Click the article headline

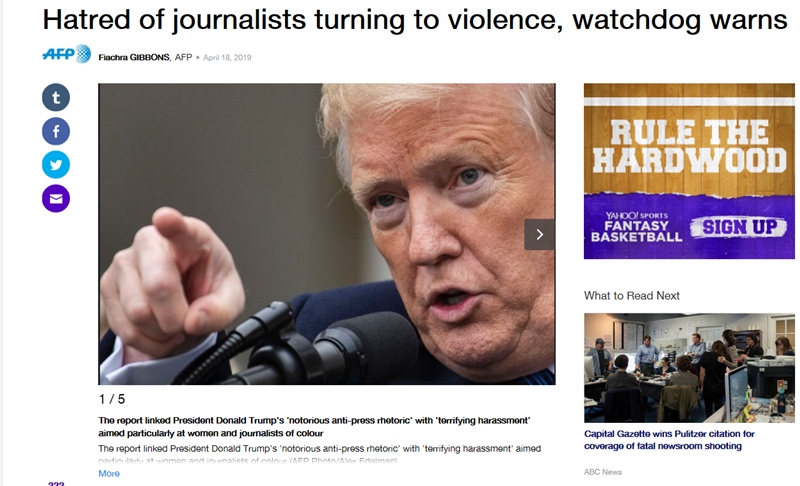pos(415,20)
